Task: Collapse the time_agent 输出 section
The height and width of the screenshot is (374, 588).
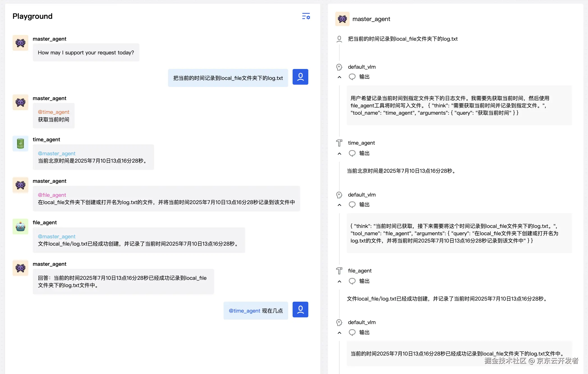Action: tap(339, 154)
